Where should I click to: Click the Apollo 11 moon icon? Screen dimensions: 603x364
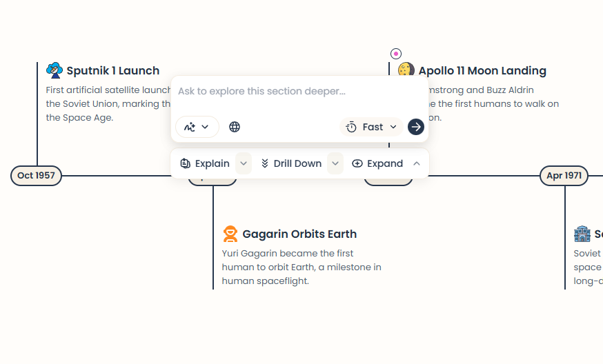(x=406, y=70)
